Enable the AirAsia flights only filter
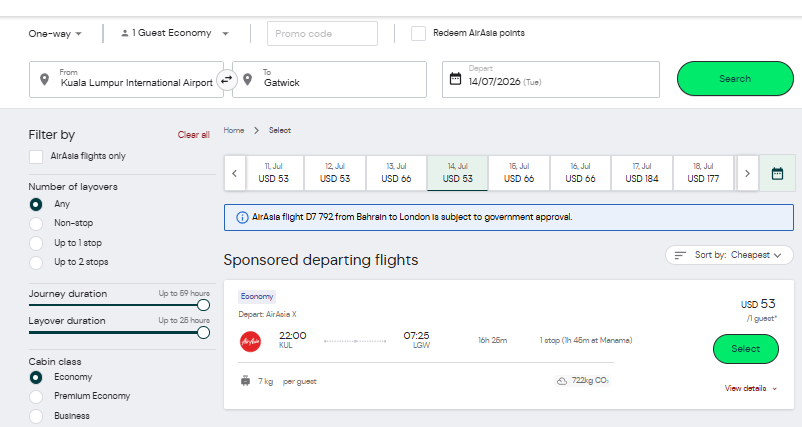Viewport: 802px width, 427px height. click(x=36, y=157)
